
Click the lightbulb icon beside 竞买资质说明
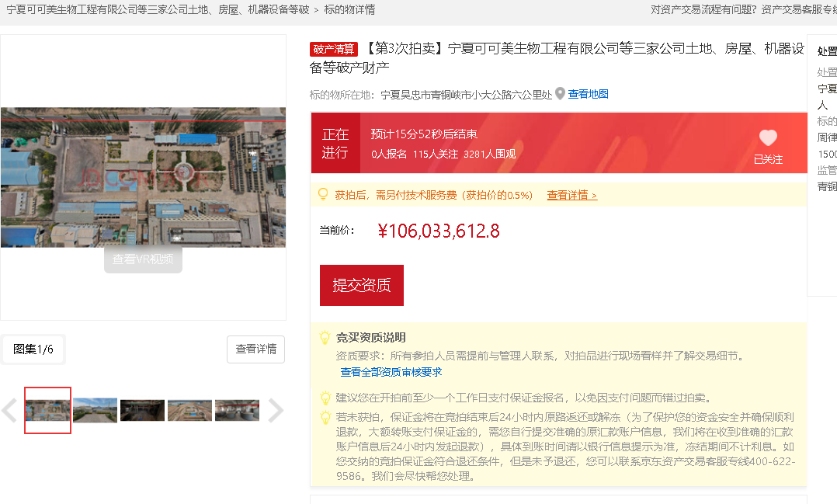pos(325,337)
